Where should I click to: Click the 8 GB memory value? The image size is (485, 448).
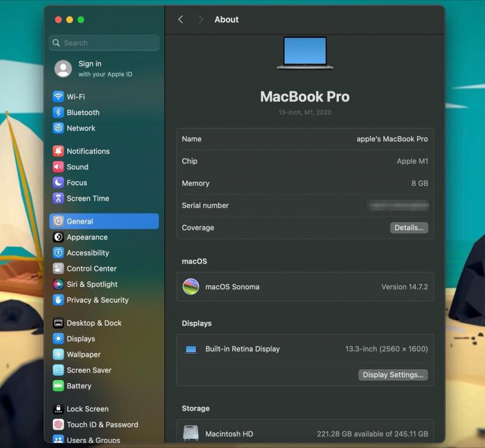[x=420, y=183]
